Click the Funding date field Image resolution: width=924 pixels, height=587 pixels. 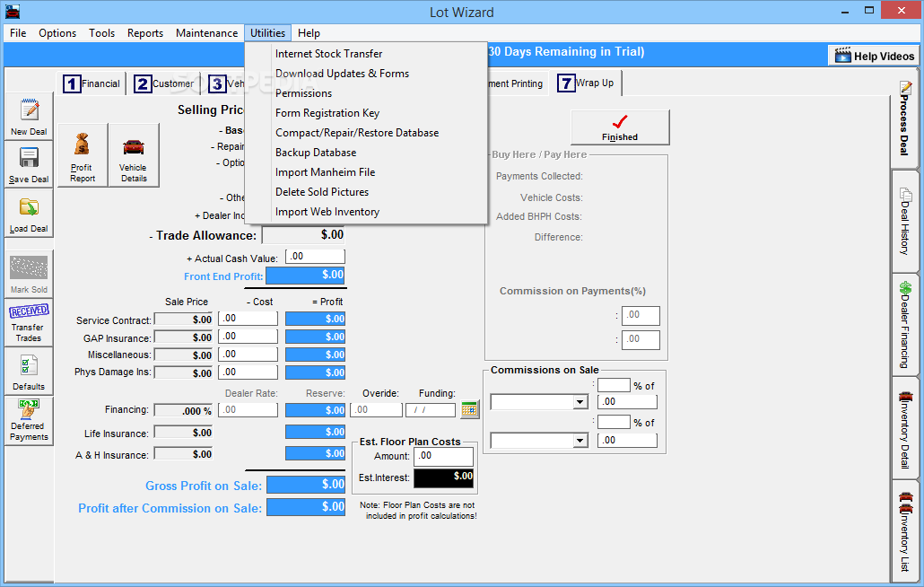(x=431, y=409)
